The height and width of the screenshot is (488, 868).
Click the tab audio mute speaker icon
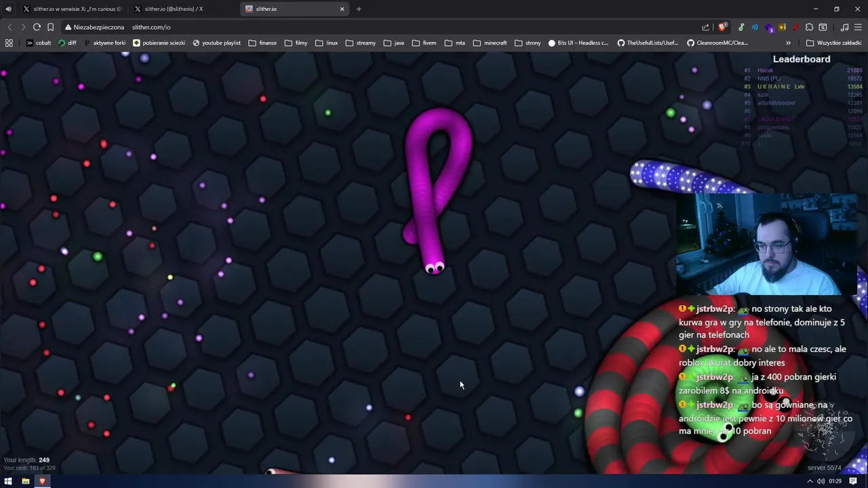point(8,9)
